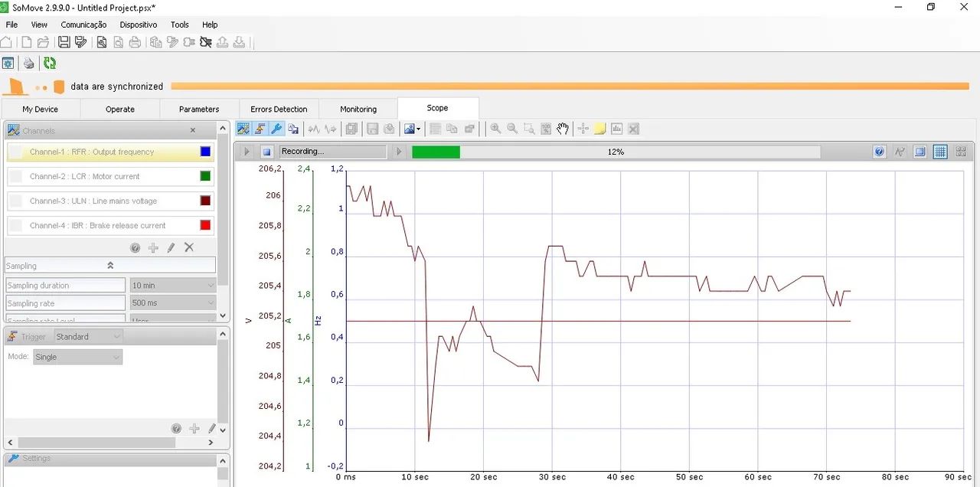The width and height of the screenshot is (980, 487).
Task: Switch to the Monitoring tab
Action: pos(358,109)
